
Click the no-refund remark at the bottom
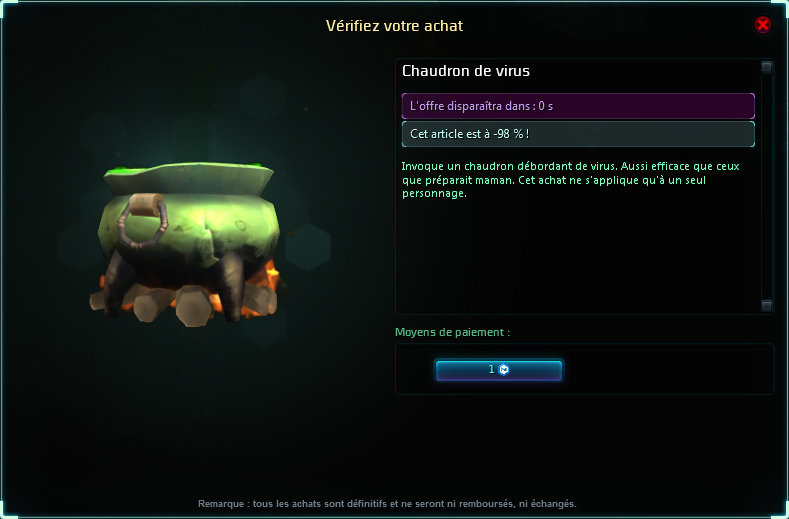(387, 503)
